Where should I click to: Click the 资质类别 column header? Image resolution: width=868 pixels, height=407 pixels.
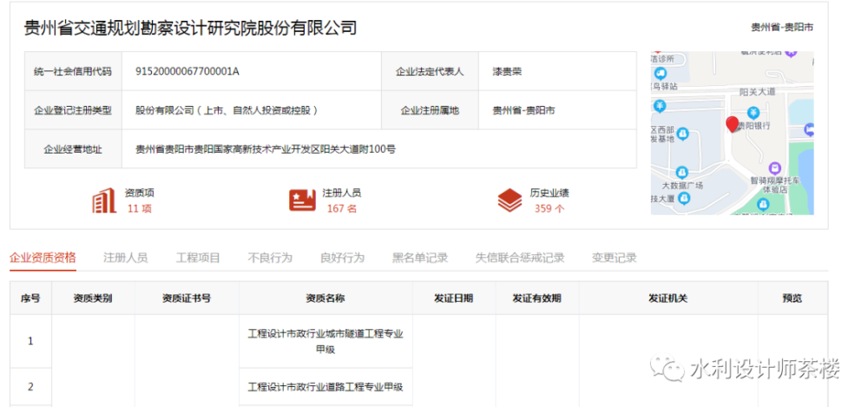point(93,298)
